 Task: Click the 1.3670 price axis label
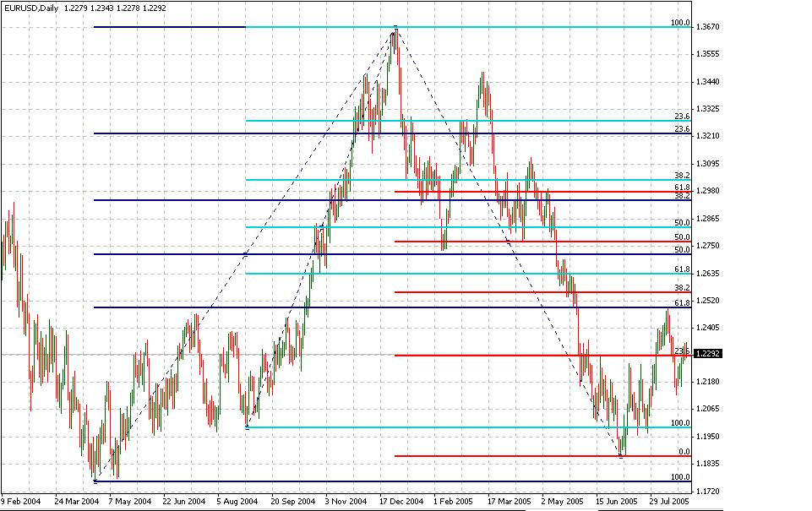(706, 28)
